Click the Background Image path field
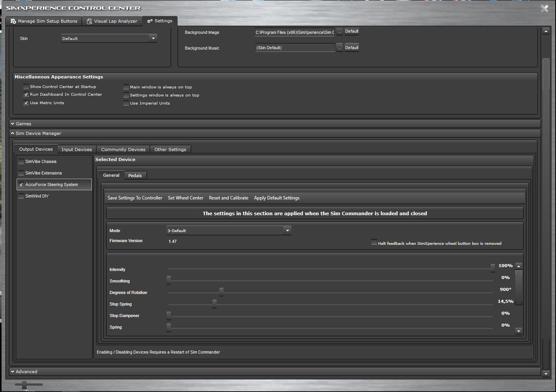This screenshot has width=556, height=392. [x=295, y=32]
